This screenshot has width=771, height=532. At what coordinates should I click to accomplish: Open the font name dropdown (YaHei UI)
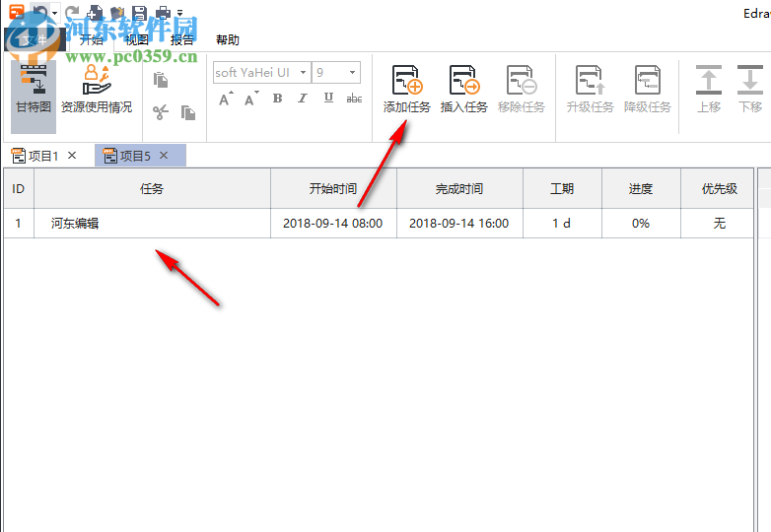point(304,73)
